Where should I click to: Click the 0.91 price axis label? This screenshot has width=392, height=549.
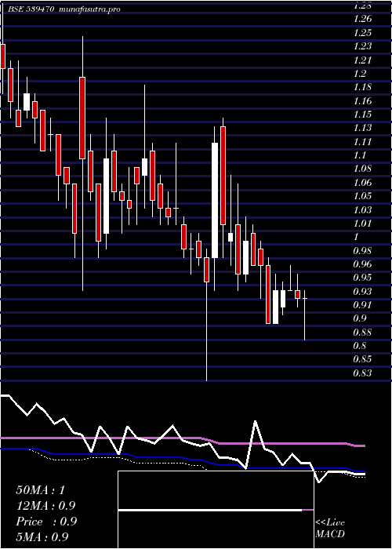(362, 305)
